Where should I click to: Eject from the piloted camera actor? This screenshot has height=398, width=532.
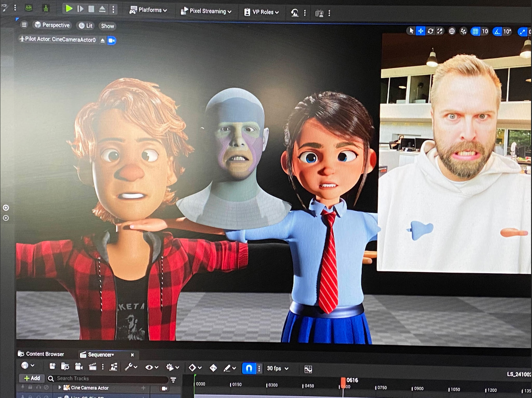click(102, 40)
